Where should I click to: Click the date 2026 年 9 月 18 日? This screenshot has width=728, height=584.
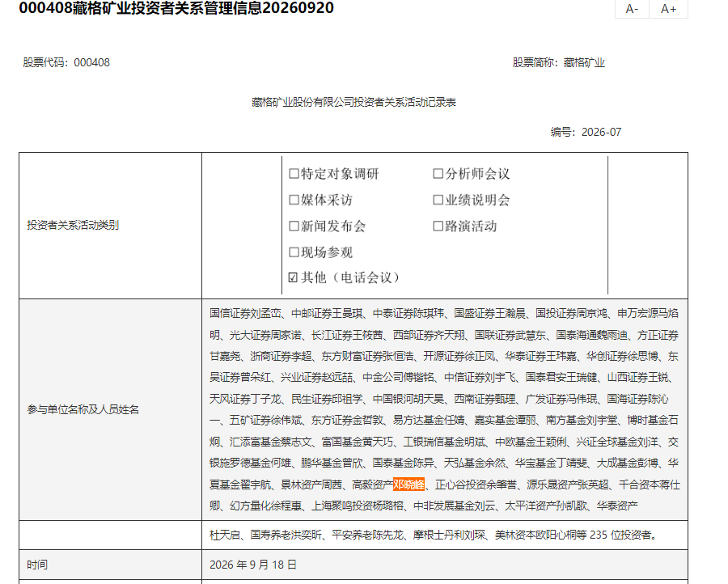pos(253,565)
